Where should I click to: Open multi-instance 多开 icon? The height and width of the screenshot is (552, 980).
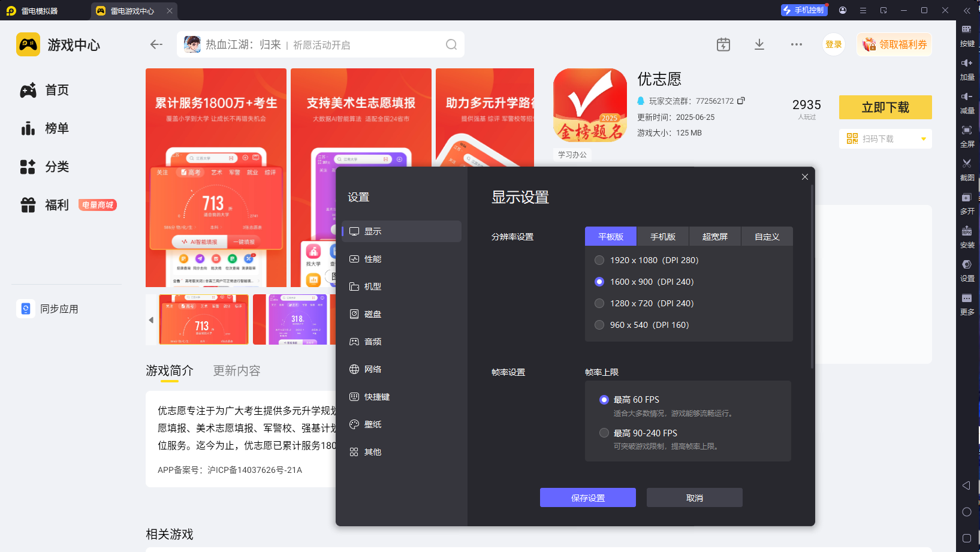coord(967,197)
